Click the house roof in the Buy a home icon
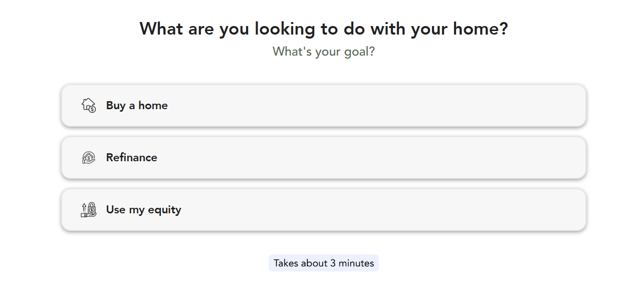The image size is (644, 307). 87,101
